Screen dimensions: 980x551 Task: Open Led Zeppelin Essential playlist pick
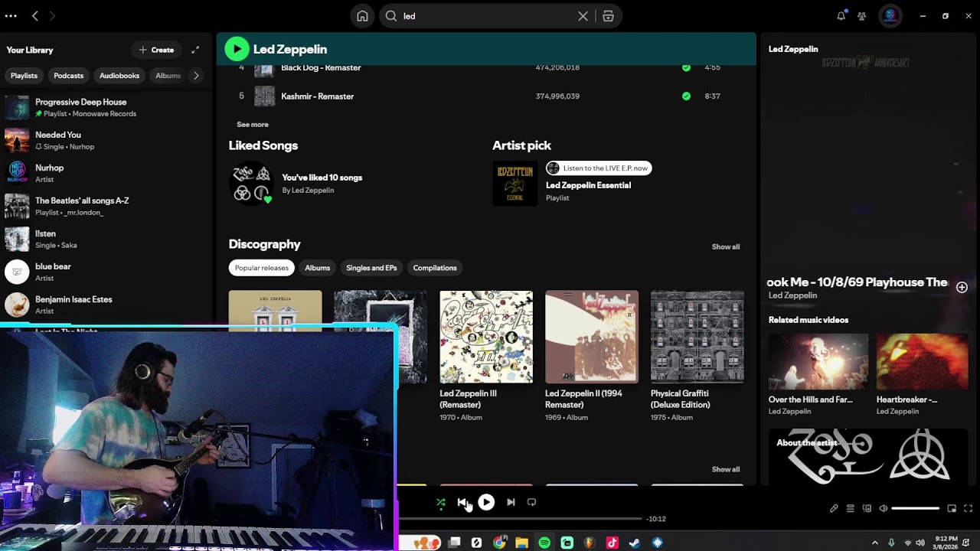pos(588,185)
